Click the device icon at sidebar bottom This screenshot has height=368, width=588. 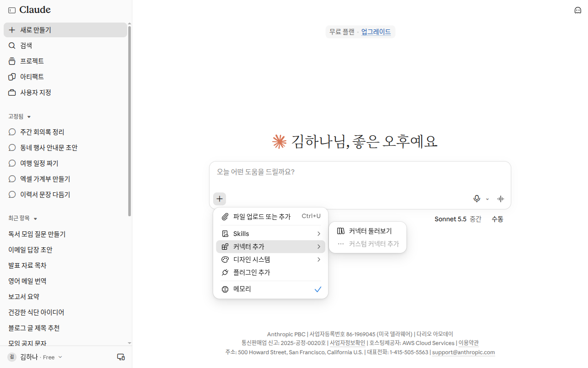121,357
